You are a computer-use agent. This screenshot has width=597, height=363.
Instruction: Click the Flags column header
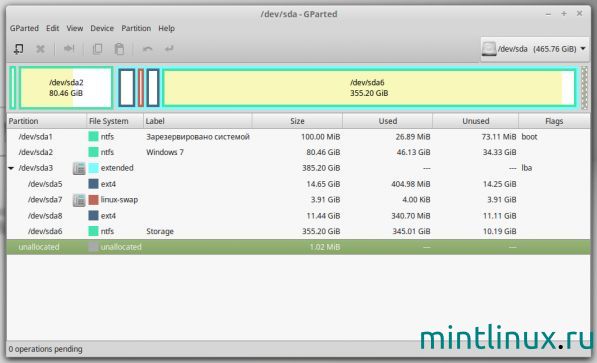click(554, 121)
